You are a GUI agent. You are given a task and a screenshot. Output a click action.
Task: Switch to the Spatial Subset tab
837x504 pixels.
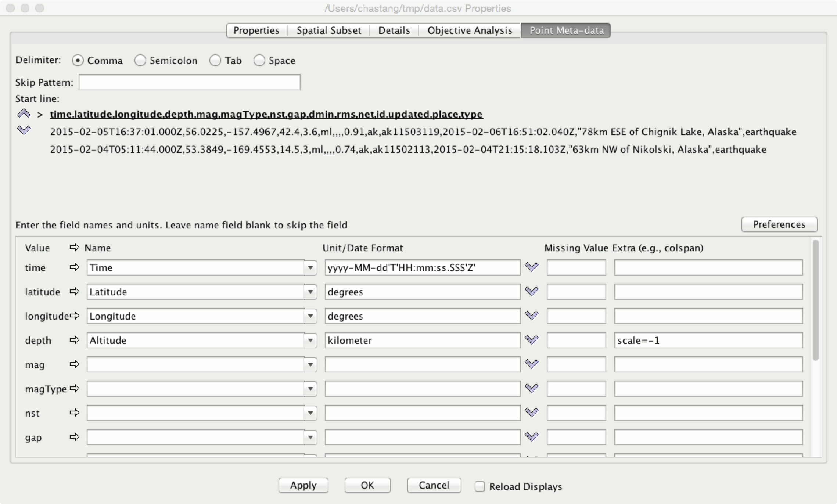[x=328, y=30]
